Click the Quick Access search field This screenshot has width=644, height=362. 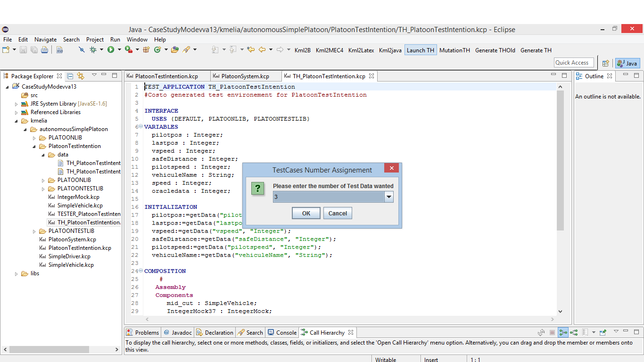[573, 63]
